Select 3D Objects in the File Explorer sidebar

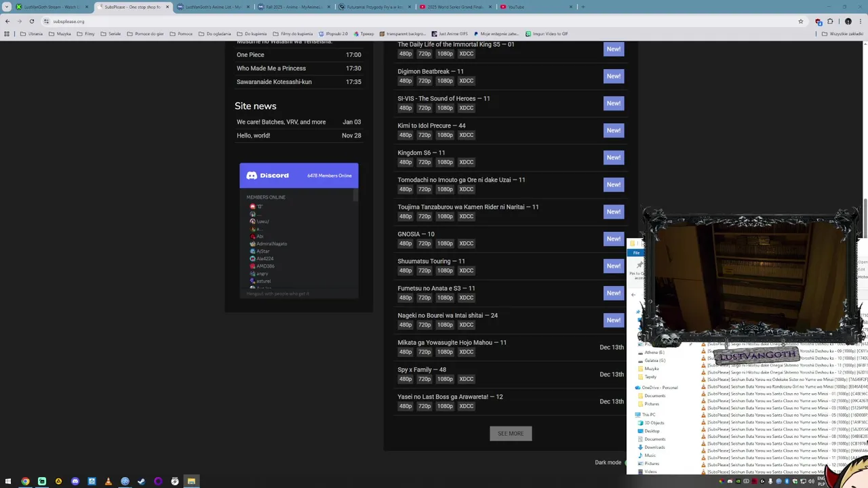pyautogui.click(x=651, y=423)
